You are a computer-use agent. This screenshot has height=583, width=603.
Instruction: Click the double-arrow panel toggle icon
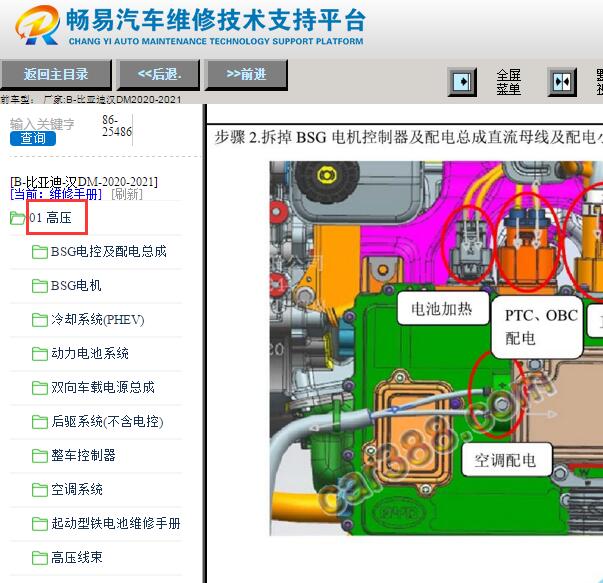pyautogui.click(x=562, y=82)
